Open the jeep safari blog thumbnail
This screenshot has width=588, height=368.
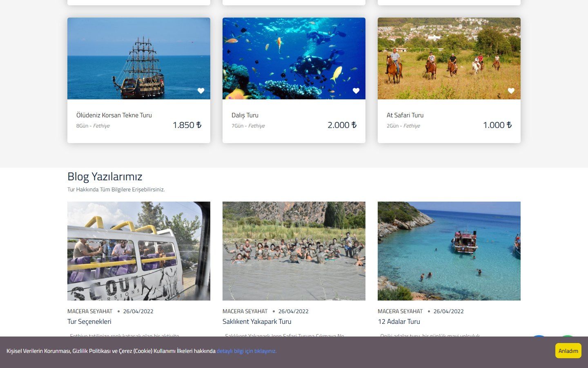pos(139,251)
